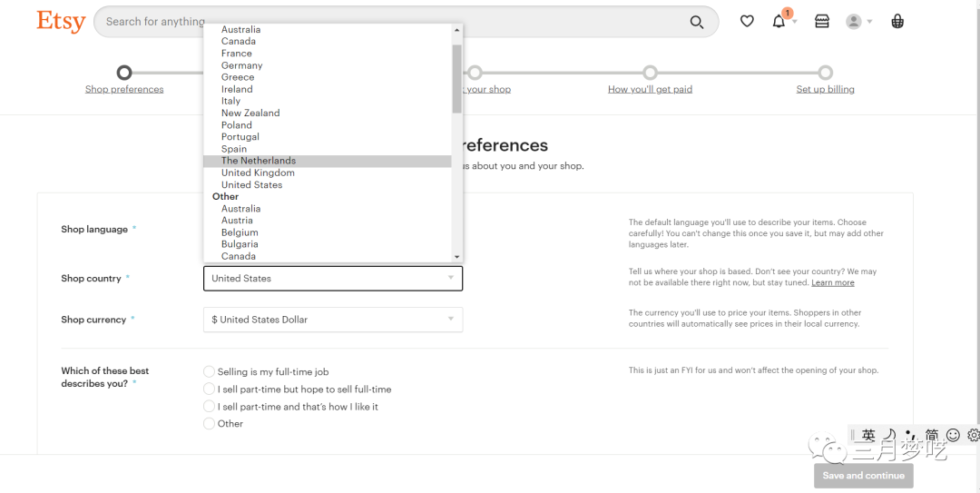Image resolution: width=980 pixels, height=493 pixels.
Task: Expand the Shop currency dropdown
Action: point(332,320)
